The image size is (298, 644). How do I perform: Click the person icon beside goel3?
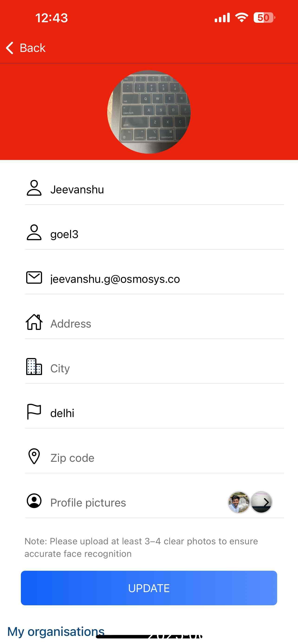coord(34,233)
